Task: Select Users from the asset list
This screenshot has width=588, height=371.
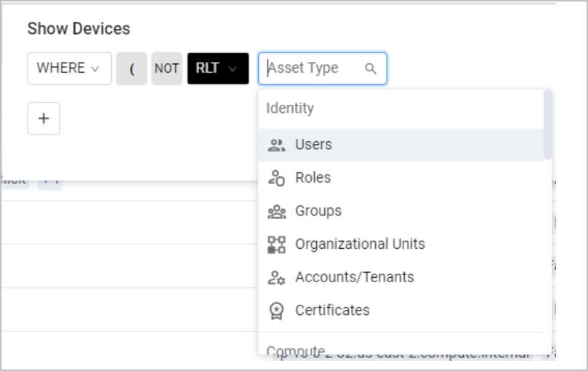Action: pos(313,145)
